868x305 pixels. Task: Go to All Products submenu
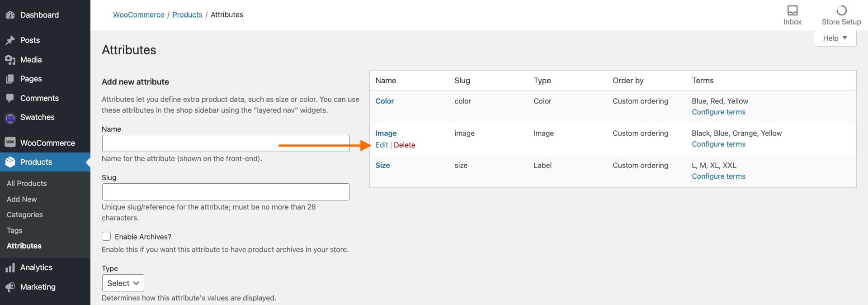pyautogui.click(x=27, y=183)
